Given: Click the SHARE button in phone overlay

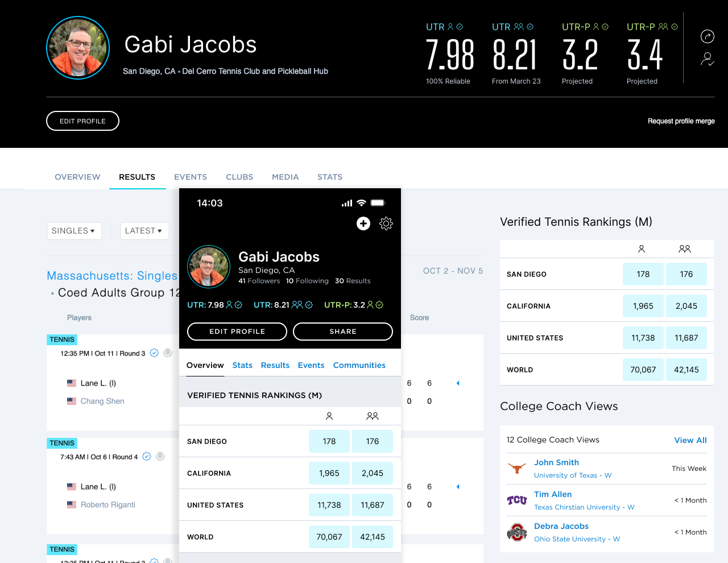Looking at the screenshot, I should coord(343,332).
